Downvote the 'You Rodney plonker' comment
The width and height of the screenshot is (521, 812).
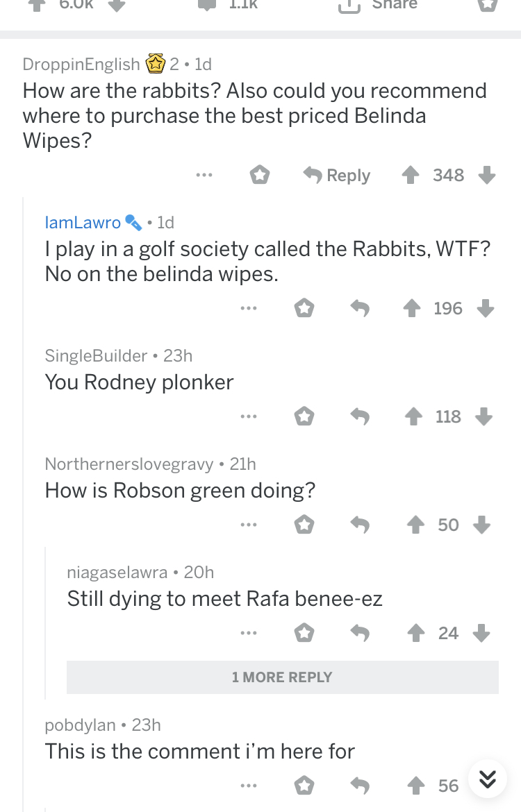coord(484,416)
